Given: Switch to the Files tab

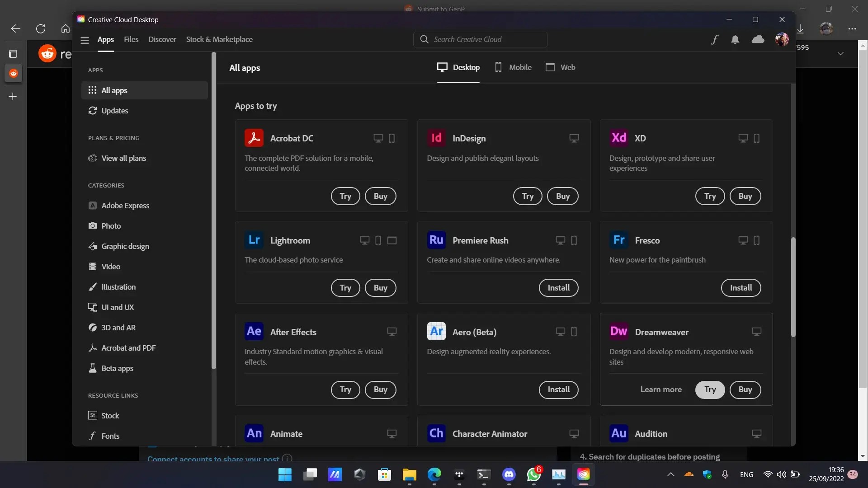Looking at the screenshot, I should click(x=131, y=40).
